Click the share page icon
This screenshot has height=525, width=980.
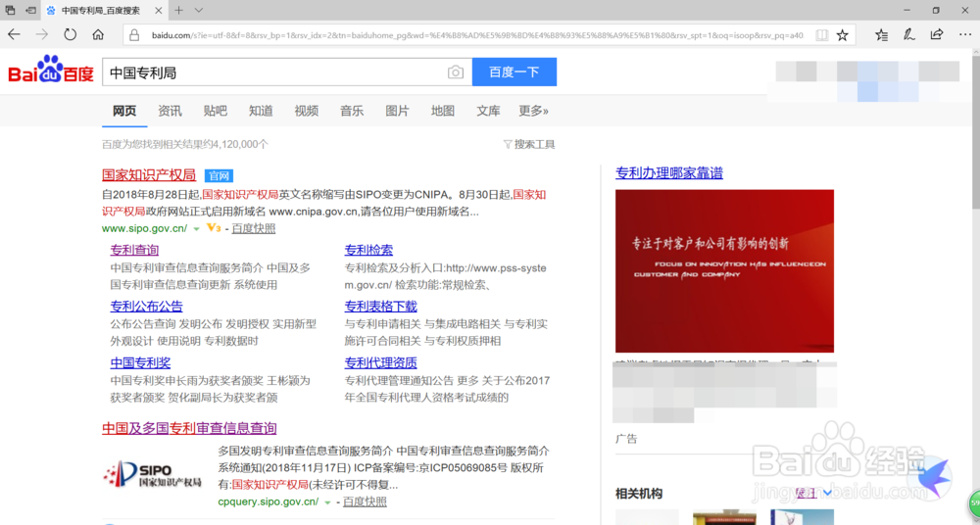coord(936,35)
